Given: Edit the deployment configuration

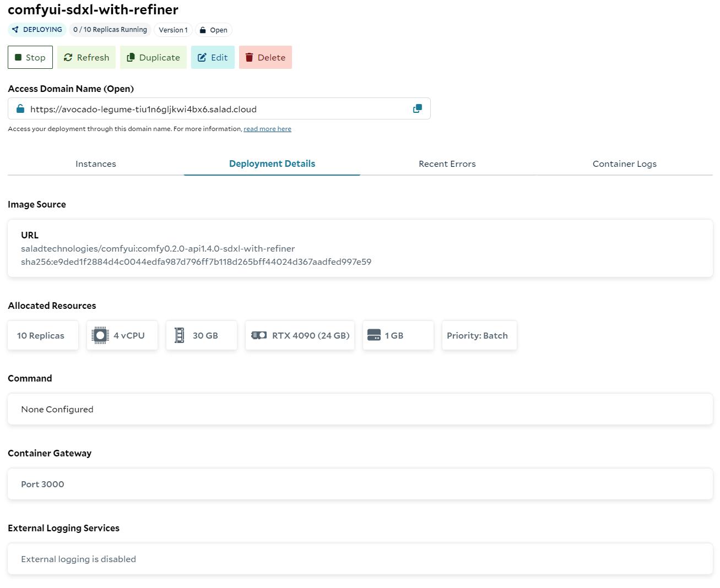Looking at the screenshot, I should (x=213, y=57).
